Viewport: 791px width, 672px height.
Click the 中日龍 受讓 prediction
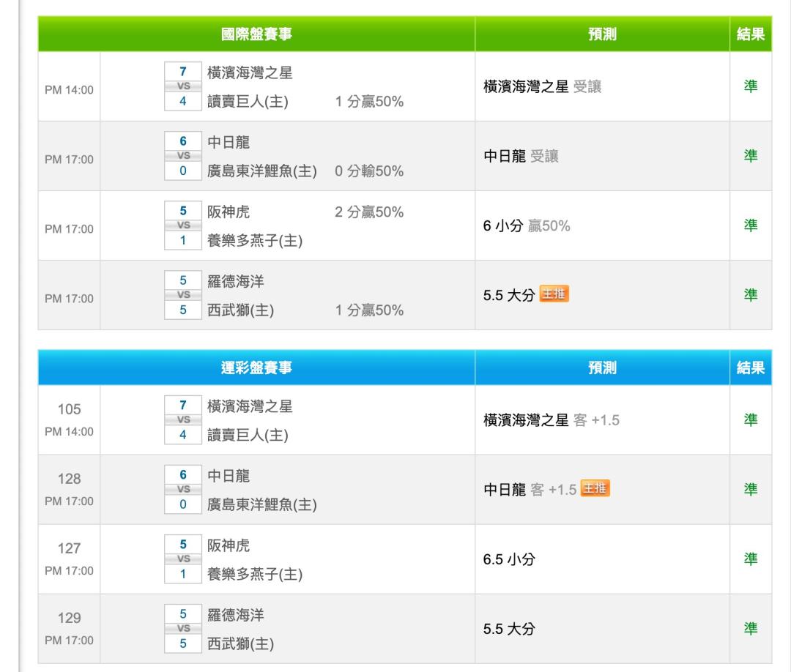(x=521, y=156)
